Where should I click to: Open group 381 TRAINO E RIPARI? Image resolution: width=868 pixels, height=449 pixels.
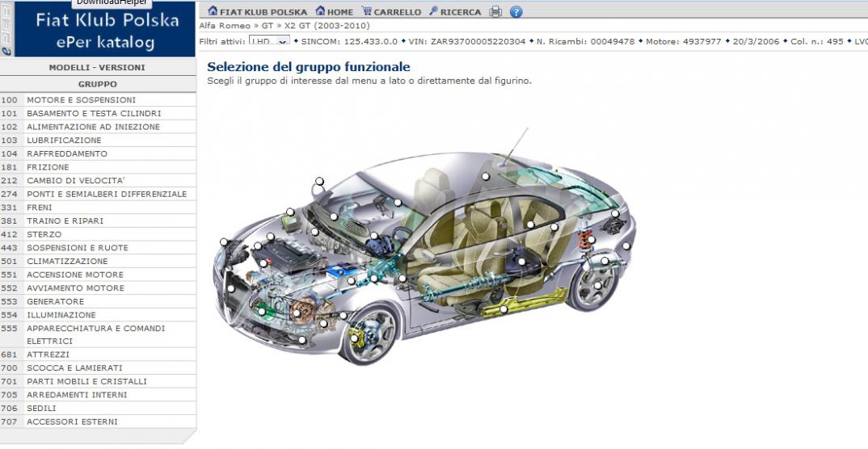98,220
